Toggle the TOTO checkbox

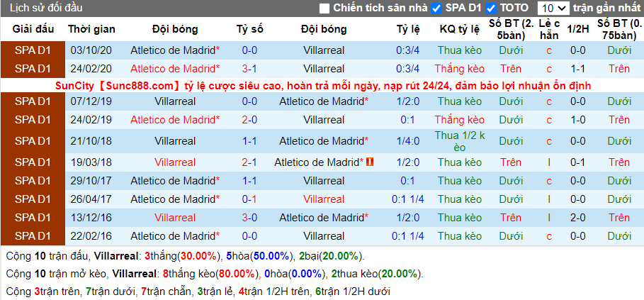coord(491,9)
